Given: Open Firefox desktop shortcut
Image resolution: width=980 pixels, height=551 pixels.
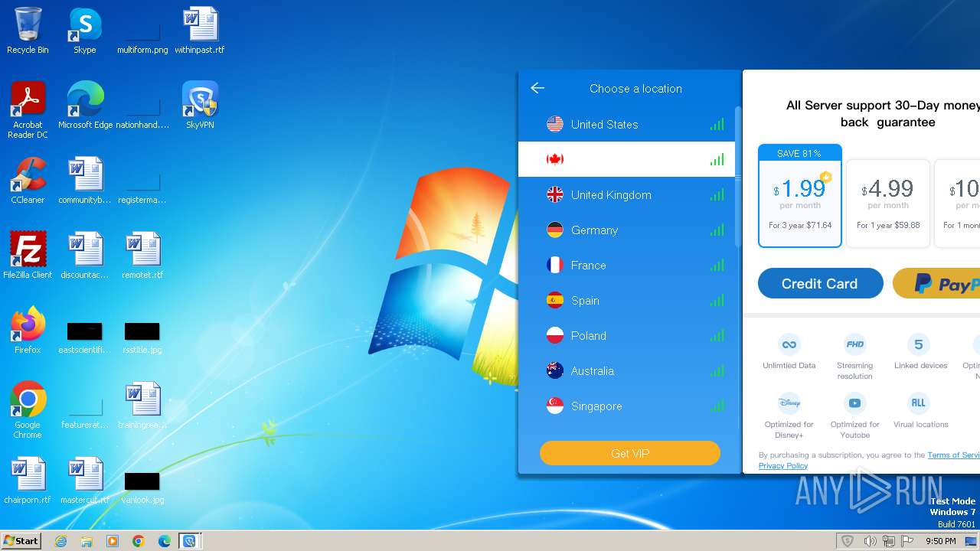Looking at the screenshot, I should pyautogui.click(x=28, y=331).
